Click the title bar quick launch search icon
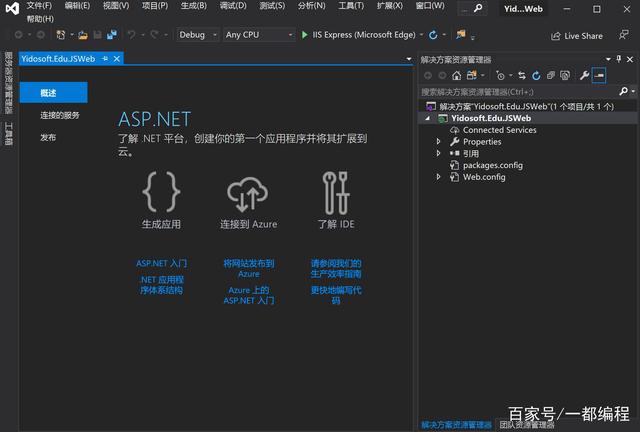640x432 pixels. (x=478, y=8)
